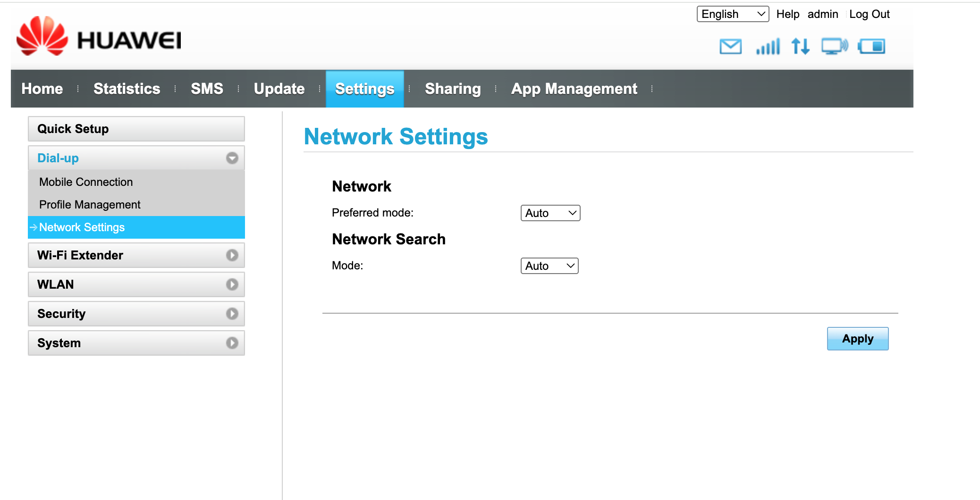Image resolution: width=980 pixels, height=500 pixels.
Task: Open the Preferred mode dropdown
Action: [550, 213]
